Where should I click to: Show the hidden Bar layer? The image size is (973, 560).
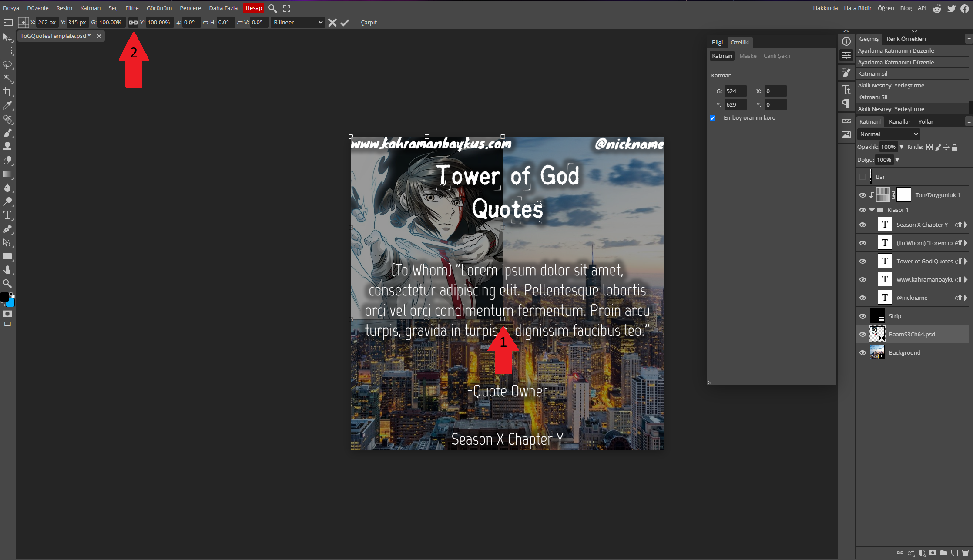coord(862,177)
